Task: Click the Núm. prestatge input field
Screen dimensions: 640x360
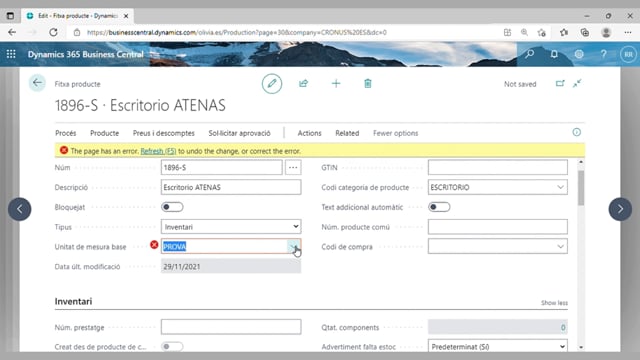Action: [231, 327]
